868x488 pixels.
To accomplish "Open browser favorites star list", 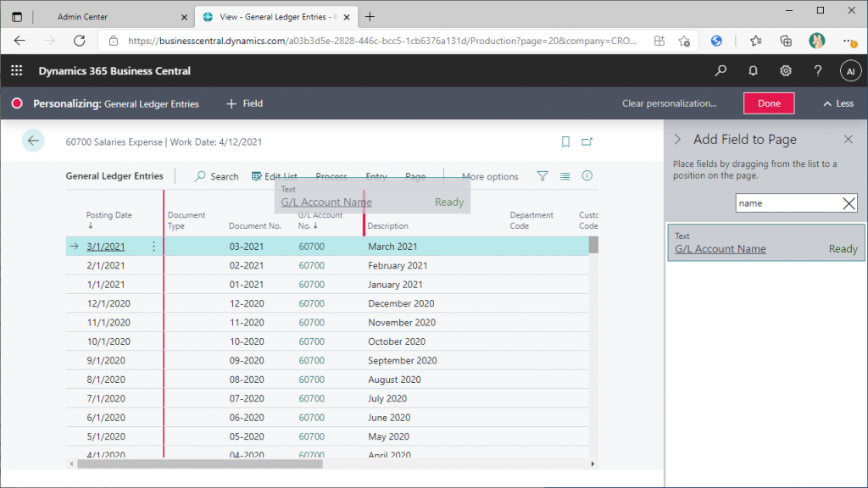I will 755,41.
